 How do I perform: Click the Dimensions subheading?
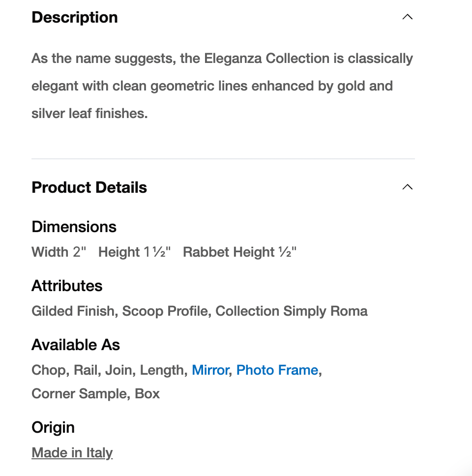74,227
